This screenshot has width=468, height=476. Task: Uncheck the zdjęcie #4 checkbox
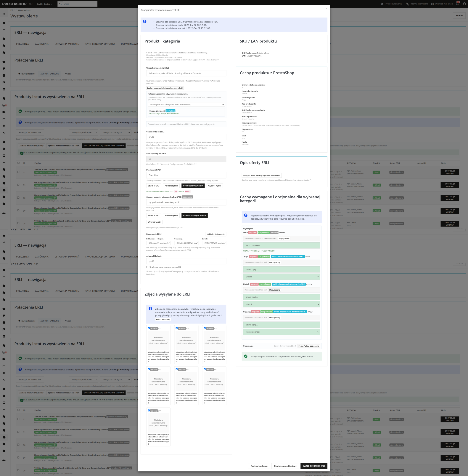tap(149, 369)
